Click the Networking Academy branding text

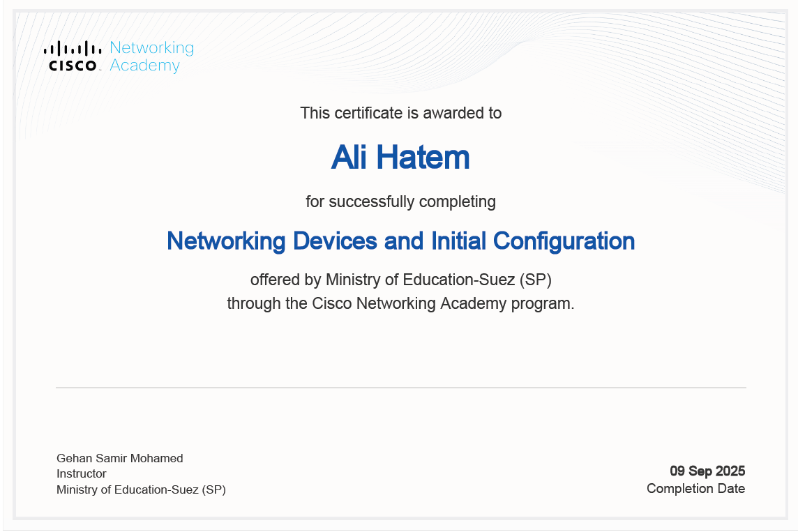click(x=151, y=56)
